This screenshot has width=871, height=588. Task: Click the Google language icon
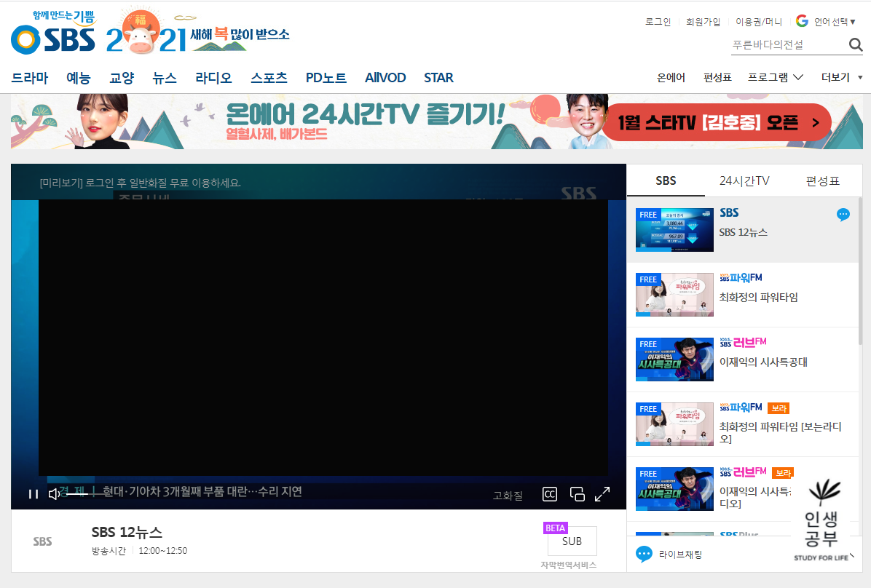pyautogui.click(x=802, y=21)
